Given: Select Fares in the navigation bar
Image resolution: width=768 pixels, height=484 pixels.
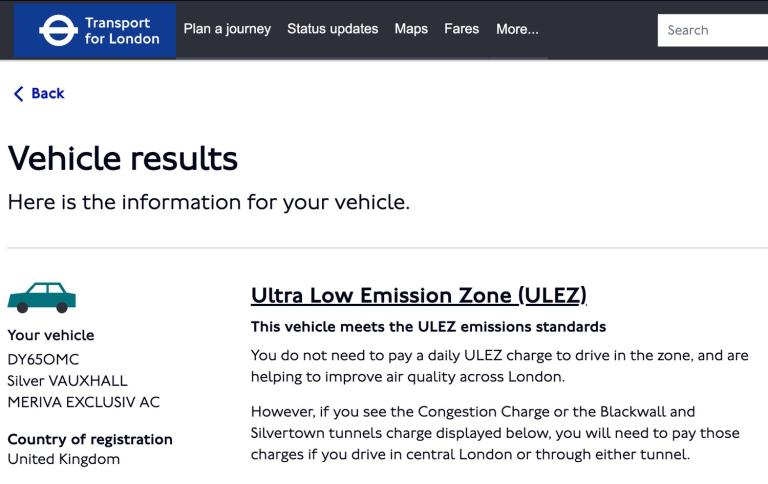Looking at the screenshot, I should point(461,29).
